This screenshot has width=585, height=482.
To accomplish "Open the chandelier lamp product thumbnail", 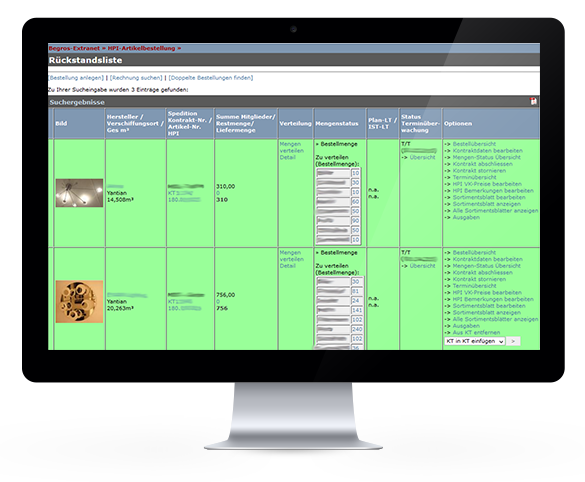I will [x=79, y=193].
